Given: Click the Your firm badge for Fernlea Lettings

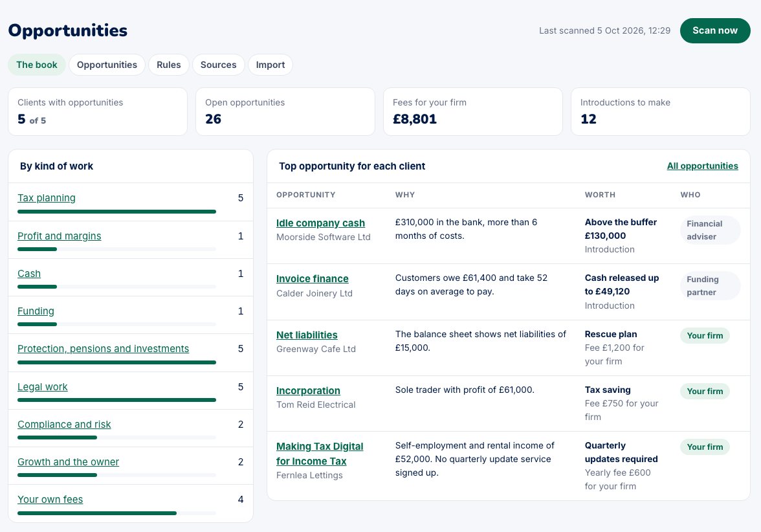Looking at the screenshot, I should tap(705, 447).
